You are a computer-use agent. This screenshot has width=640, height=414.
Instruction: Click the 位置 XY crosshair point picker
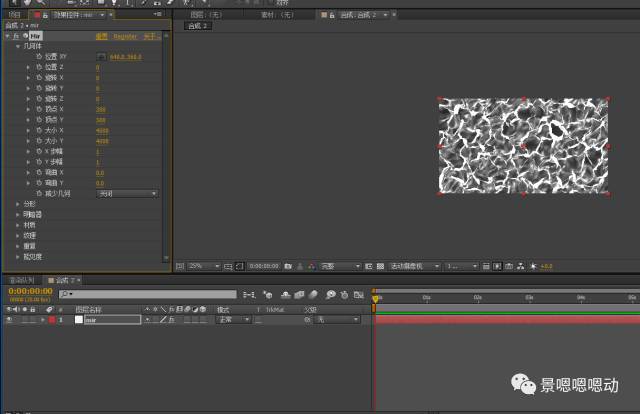101,57
